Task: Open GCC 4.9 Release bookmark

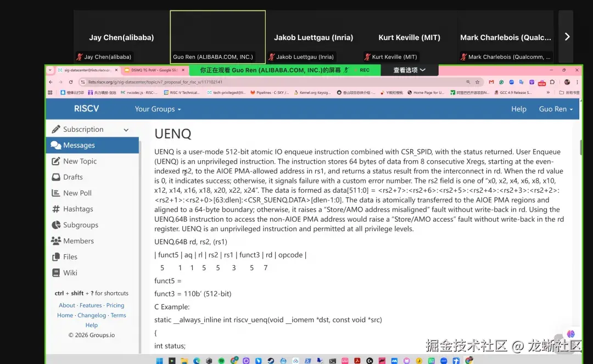Action: coord(513,92)
